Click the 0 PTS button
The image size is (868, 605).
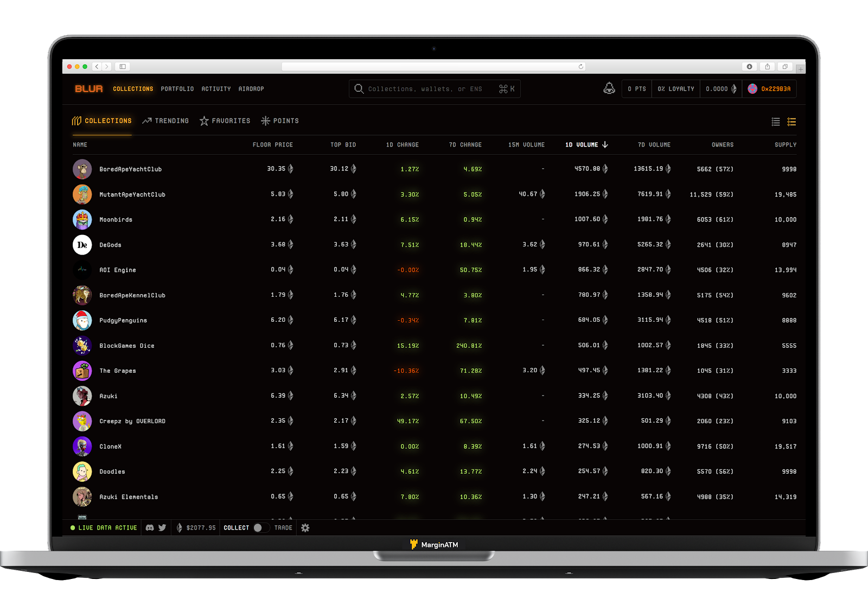pos(637,89)
